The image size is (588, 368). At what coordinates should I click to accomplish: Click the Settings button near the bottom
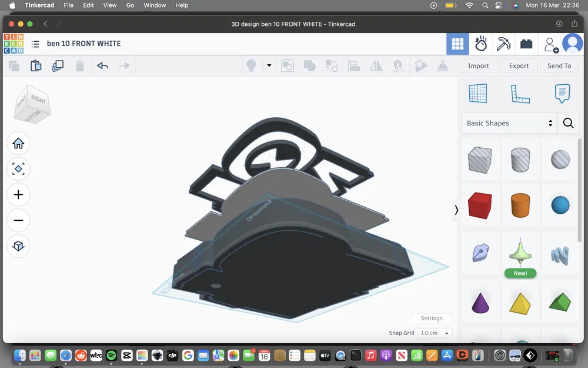[x=432, y=318]
